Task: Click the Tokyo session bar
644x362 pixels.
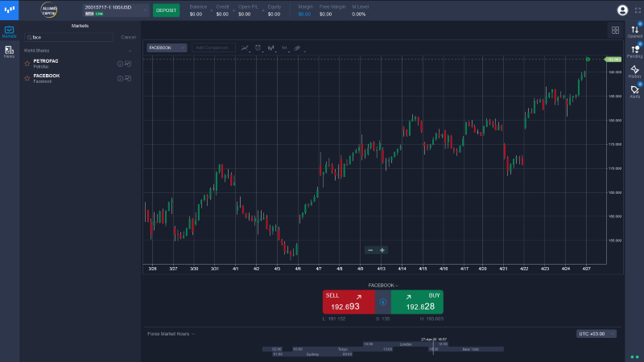Action: tap(343, 349)
